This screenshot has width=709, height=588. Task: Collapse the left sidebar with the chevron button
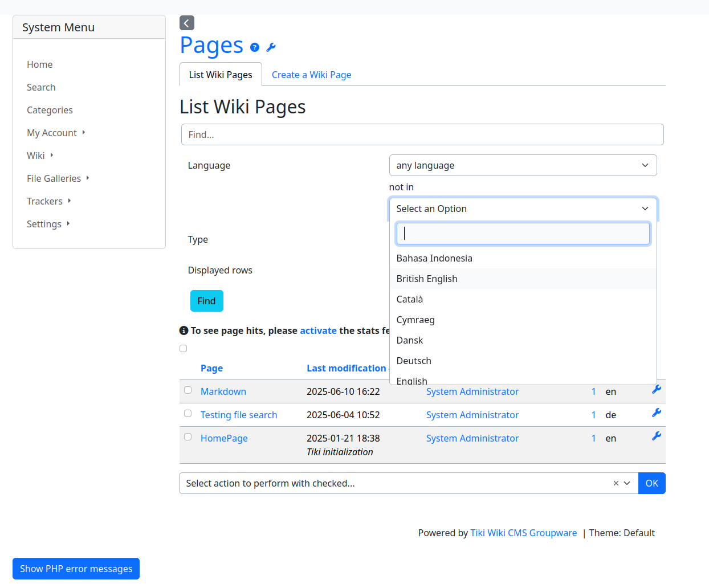coord(186,23)
